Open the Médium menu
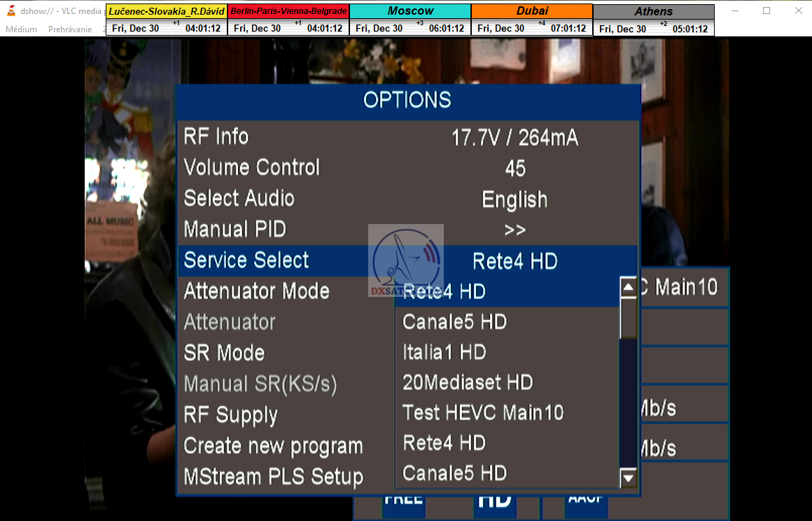The image size is (812, 521). click(x=21, y=29)
